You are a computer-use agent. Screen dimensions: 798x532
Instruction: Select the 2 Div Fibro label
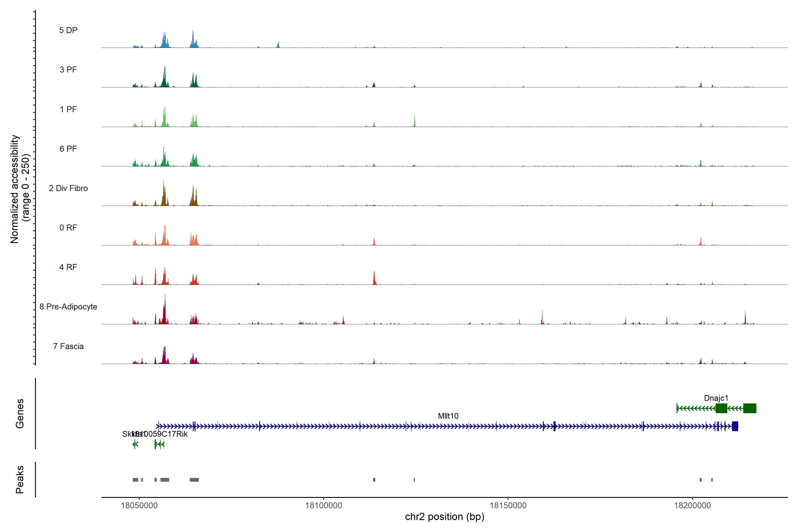68,188
